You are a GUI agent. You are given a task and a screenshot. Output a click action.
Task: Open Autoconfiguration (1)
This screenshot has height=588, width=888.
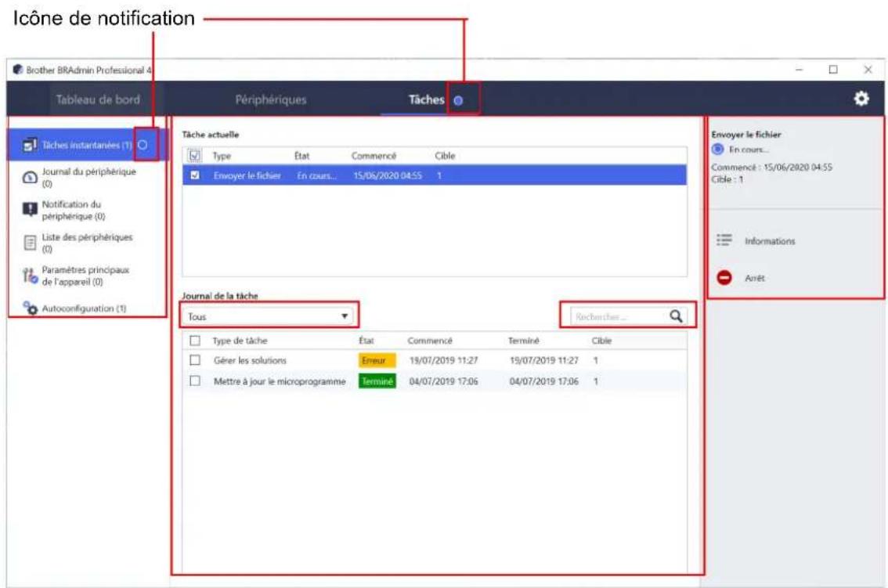pos(84,308)
